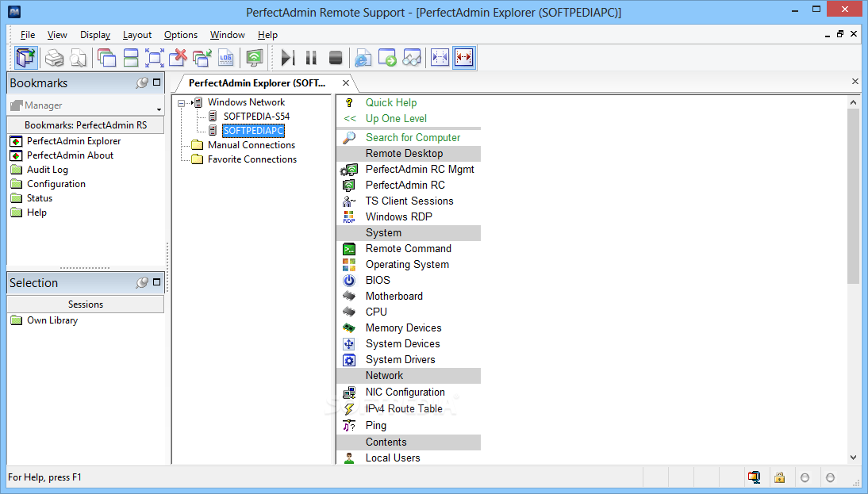Screen dimensions: 868x494
Task: Open the Help menu
Action: (267, 35)
